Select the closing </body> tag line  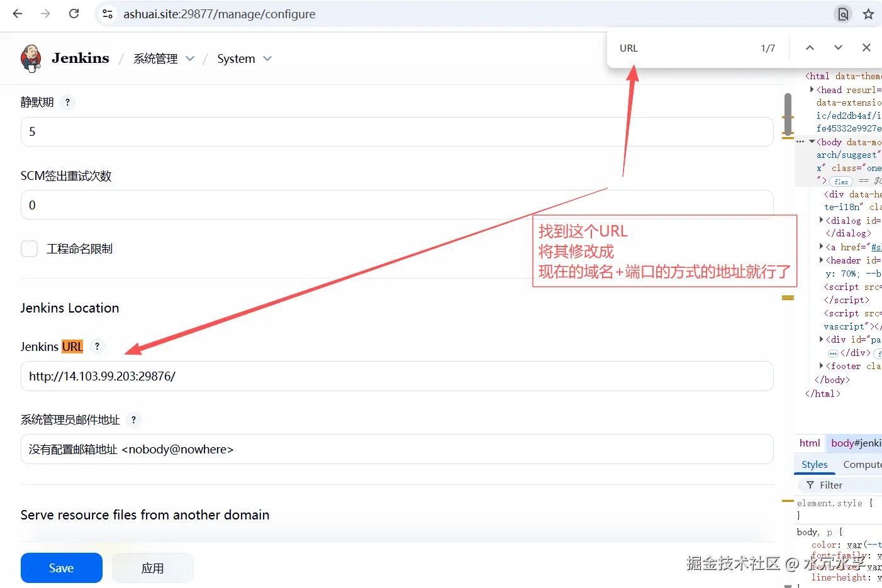tap(832, 380)
